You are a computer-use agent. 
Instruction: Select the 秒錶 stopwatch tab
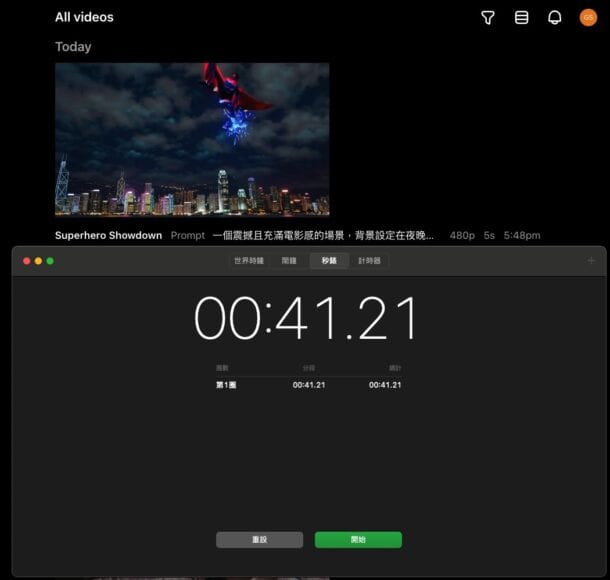click(329, 261)
